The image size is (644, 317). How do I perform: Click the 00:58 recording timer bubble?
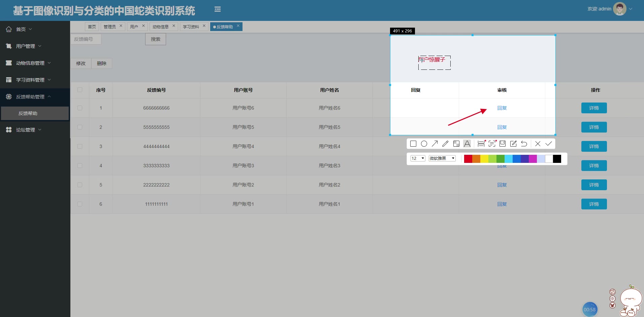589,309
